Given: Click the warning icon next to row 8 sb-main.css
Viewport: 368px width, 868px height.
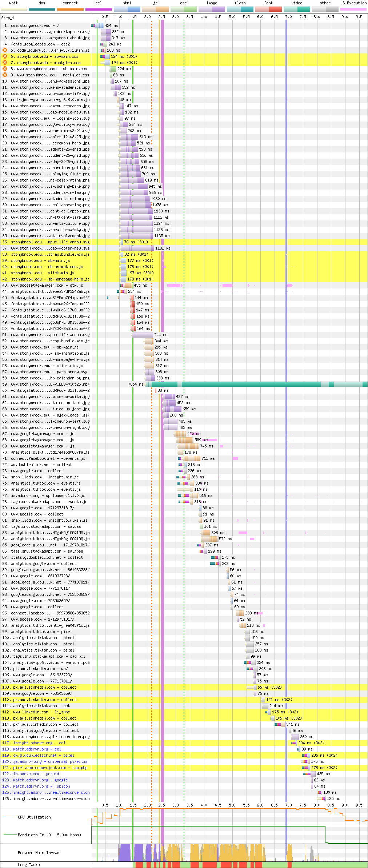Looking at the screenshot, I should click(x=5, y=69).
